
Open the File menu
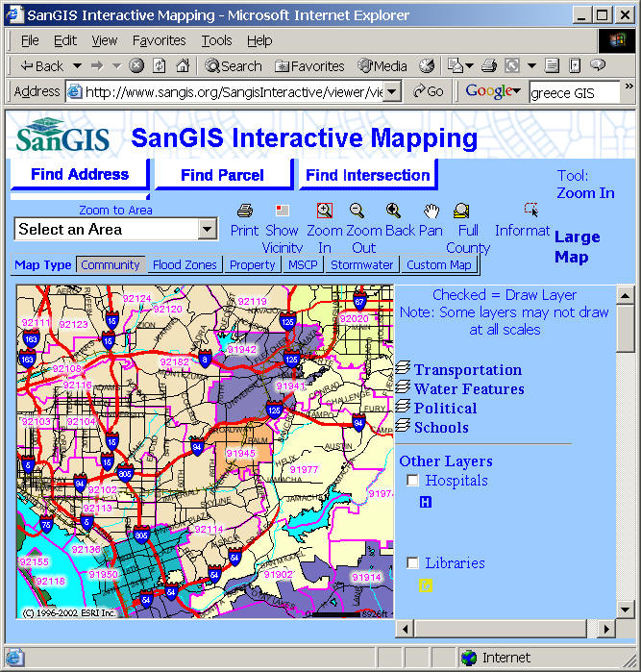pyautogui.click(x=30, y=40)
